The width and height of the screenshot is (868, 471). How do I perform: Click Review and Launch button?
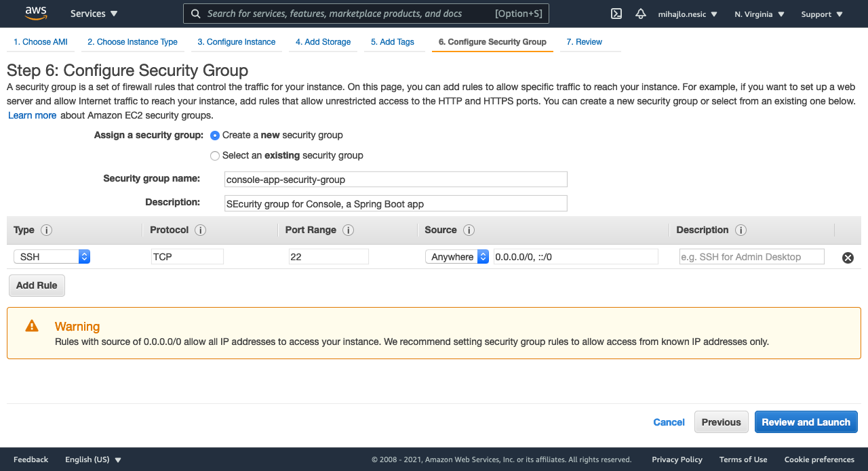[806, 422]
